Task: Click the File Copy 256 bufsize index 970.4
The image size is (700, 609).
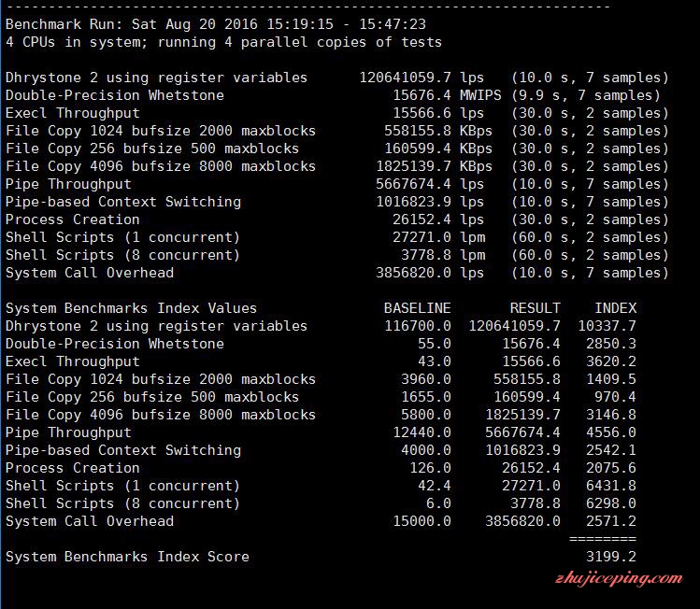Action: (x=615, y=397)
